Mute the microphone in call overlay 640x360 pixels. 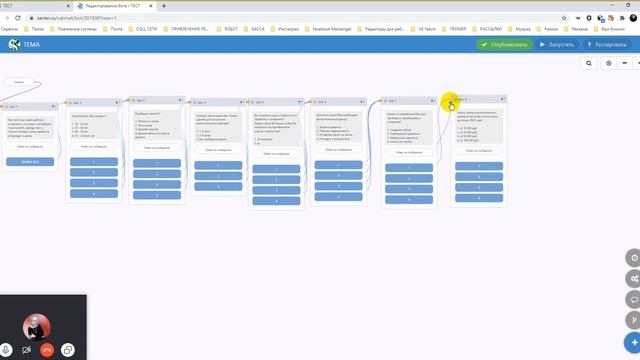pyautogui.click(x=6, y=350)
